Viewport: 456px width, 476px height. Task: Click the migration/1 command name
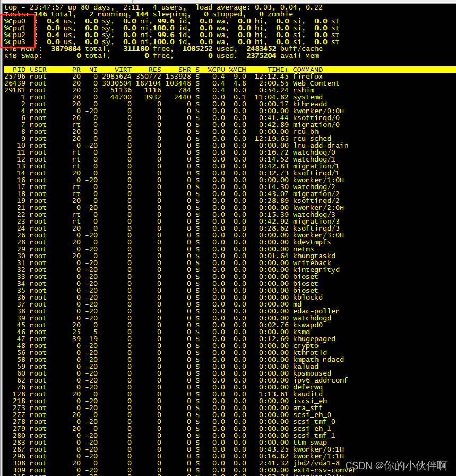pyautogui.click(x=316, y=166)
